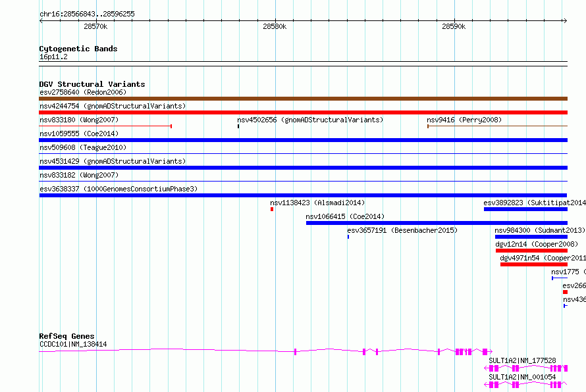Click the brown esv2758640 variant bar
This screenshot has height=392, width=586.
click(x=303, y=99)
